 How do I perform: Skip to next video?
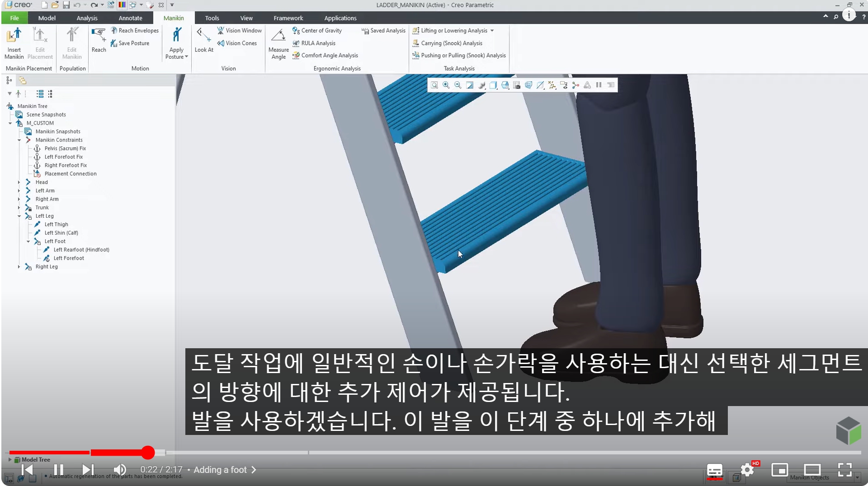(88, 470)
